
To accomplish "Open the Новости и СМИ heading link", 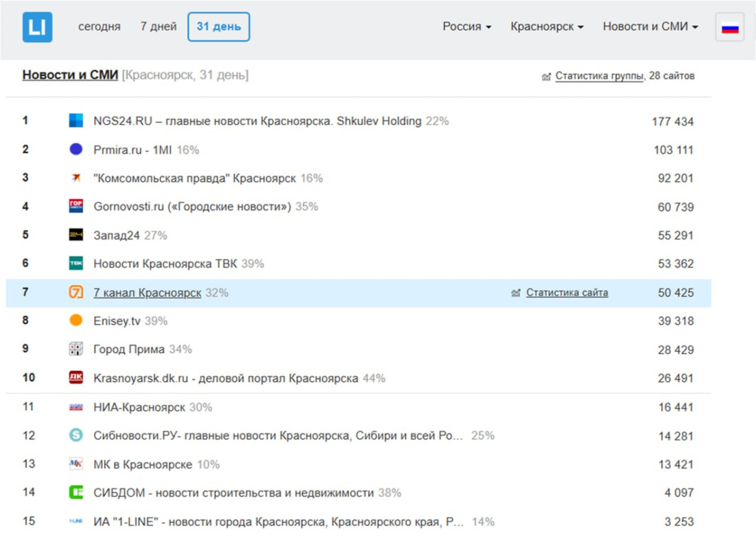I will coord(70,76).
